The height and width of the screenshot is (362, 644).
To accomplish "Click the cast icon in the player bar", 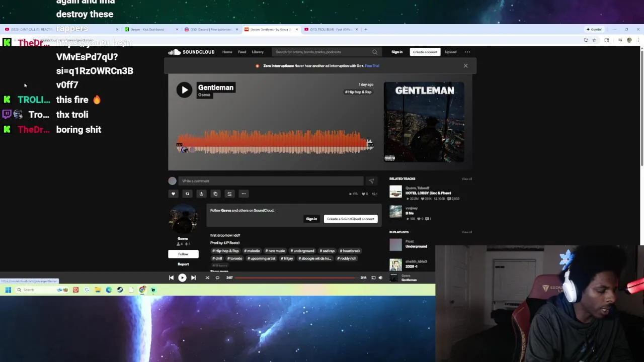I will click(373, 278).
